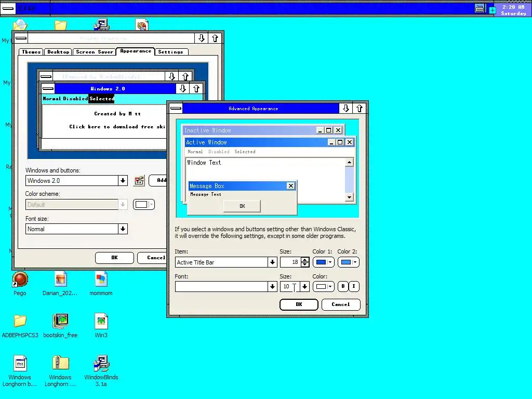The image size is (532, 399).
Task: Open the Display Properties system menu box
Action: (21, 38)
